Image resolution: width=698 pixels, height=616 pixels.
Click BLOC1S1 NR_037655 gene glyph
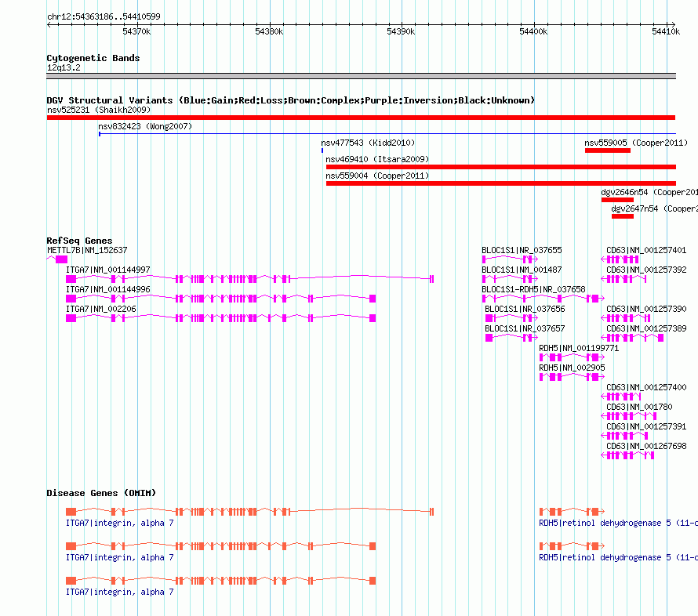tap(510, 259)
